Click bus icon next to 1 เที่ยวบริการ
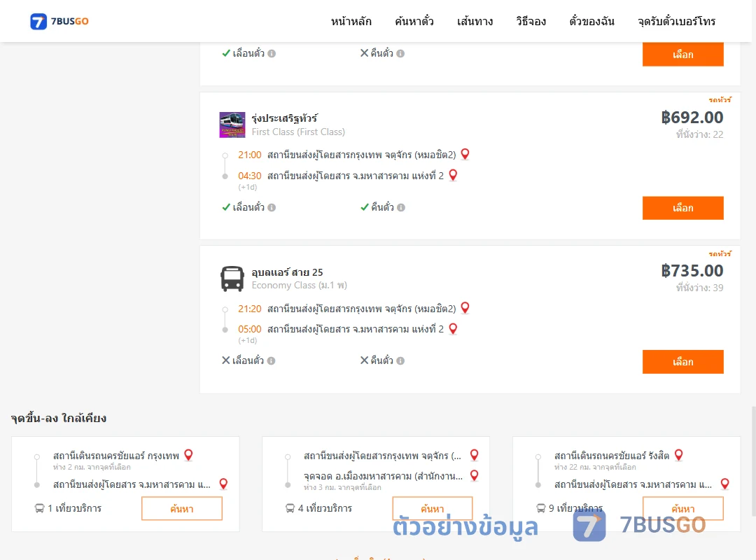The height and width of the screenshot is (560, 756). pos(39,508)
